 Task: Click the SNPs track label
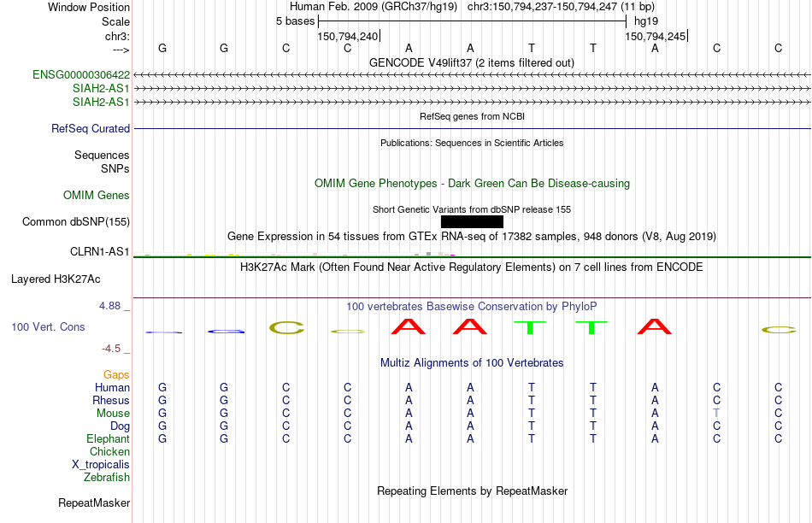[115, 169]
